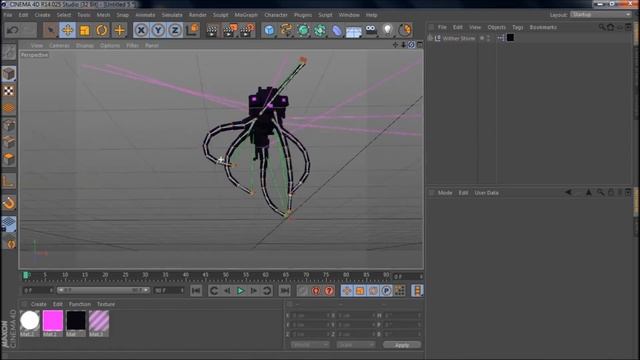
Task: Select Model mode cube icon
Action: [x=9, y=74]
